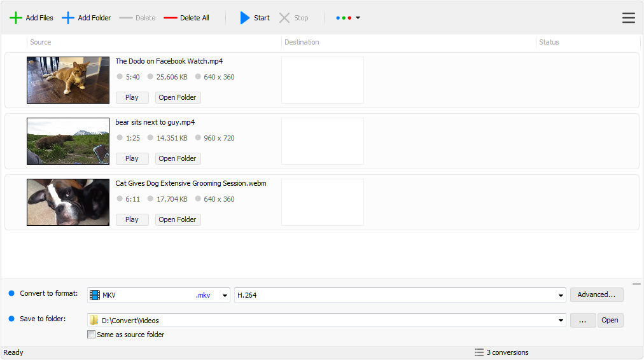Collapse the bottom settings panel with minus icon
The image size is (644, 360).
(636, 284)
